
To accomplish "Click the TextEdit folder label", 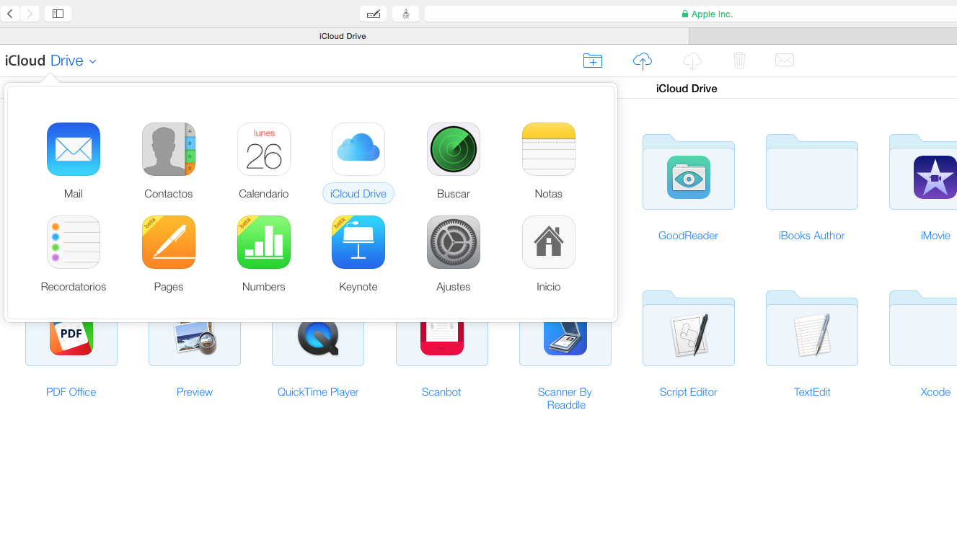I will pos(812,392).
